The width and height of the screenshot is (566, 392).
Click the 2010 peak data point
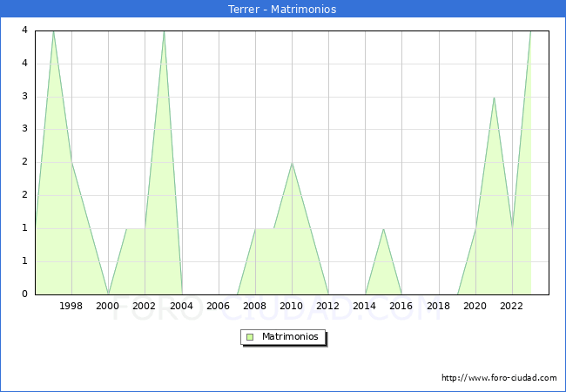tap(292, 163)
